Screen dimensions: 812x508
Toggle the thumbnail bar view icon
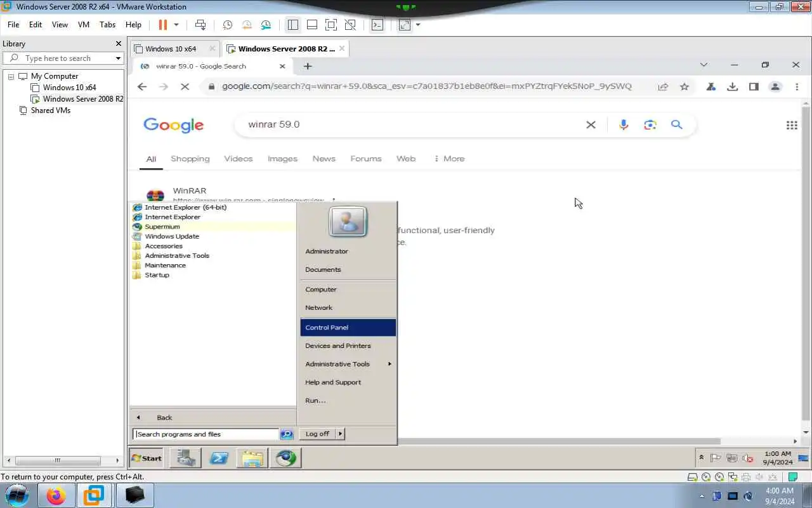click(x=311, y=25)
